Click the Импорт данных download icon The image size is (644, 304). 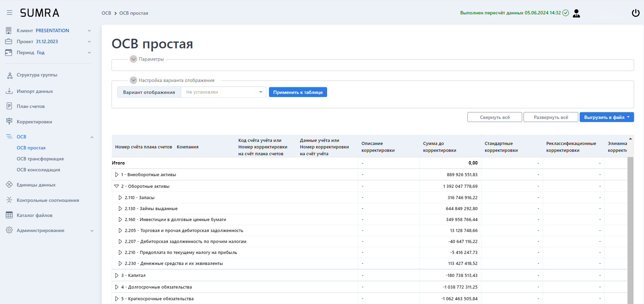pos(10,91)
